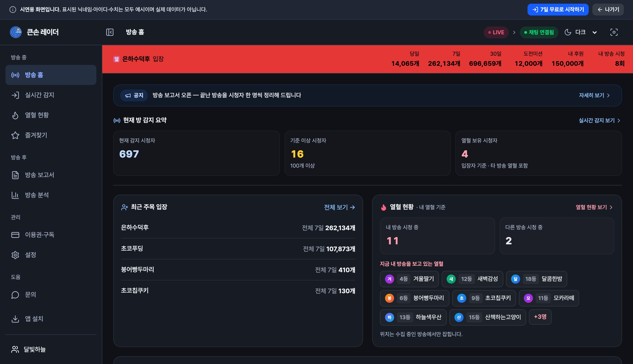Click the 7일 무료로 시작하기 button
Image resolution: width=633 pixels, height=364 pixels.
click(558, 10)
